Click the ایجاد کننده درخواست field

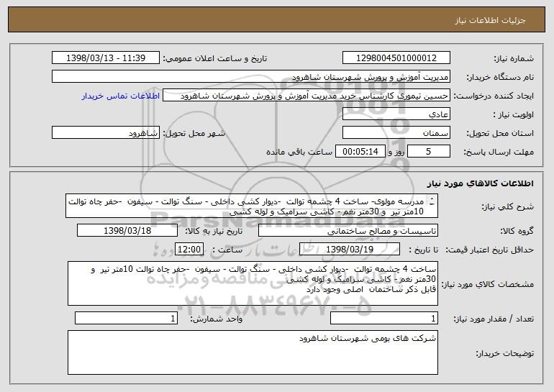click(x=306, y=96)
